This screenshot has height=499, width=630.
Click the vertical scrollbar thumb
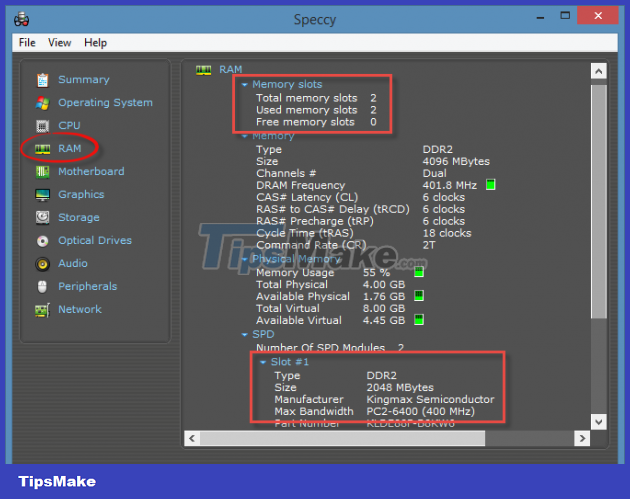(x=599, y=202)
